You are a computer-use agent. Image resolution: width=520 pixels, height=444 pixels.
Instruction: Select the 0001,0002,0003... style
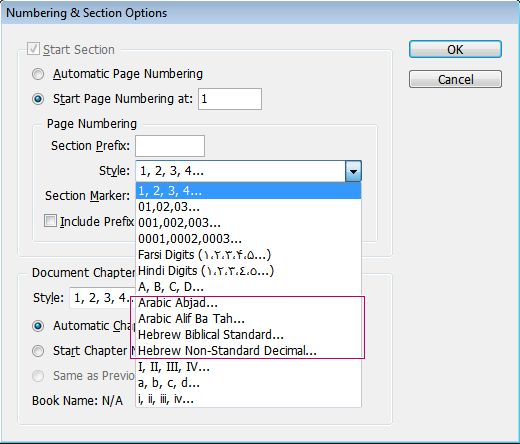coord(248,239)
